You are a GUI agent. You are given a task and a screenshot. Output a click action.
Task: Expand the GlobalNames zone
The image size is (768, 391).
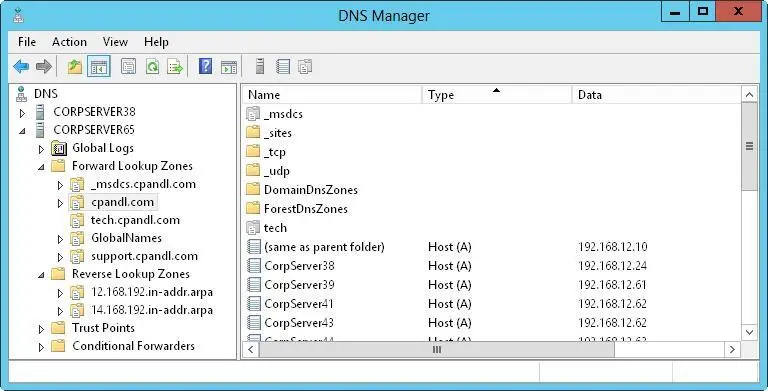[x=60, y=239]
